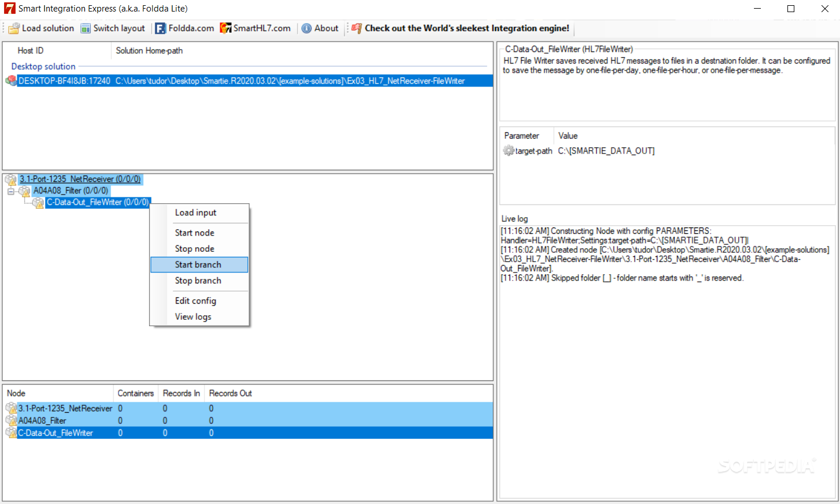
Task: Click Check out the World's sleekest Integration engine
Action: pos(460,28)
